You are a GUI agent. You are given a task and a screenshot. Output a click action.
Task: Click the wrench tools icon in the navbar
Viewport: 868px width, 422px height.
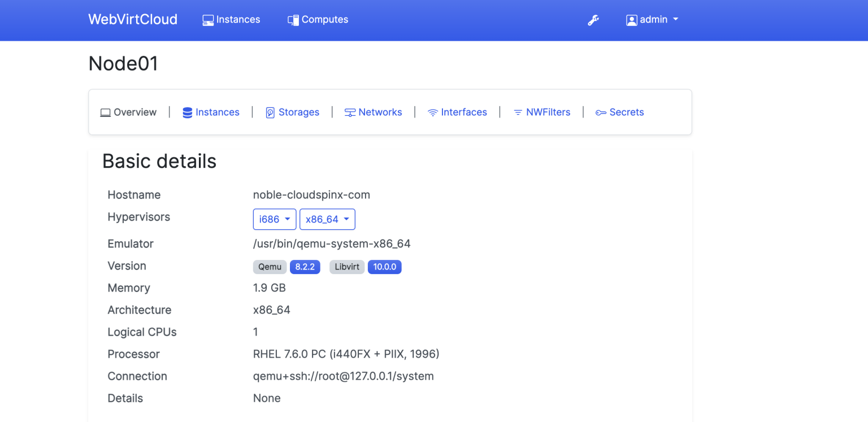[593, 20]
